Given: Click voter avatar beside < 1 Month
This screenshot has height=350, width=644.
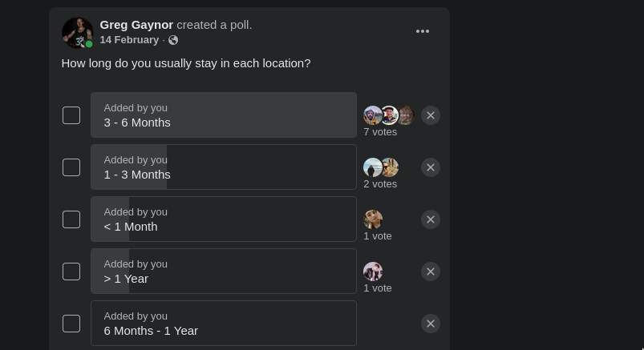Looking at the screenshot, I should coord(373,219).
